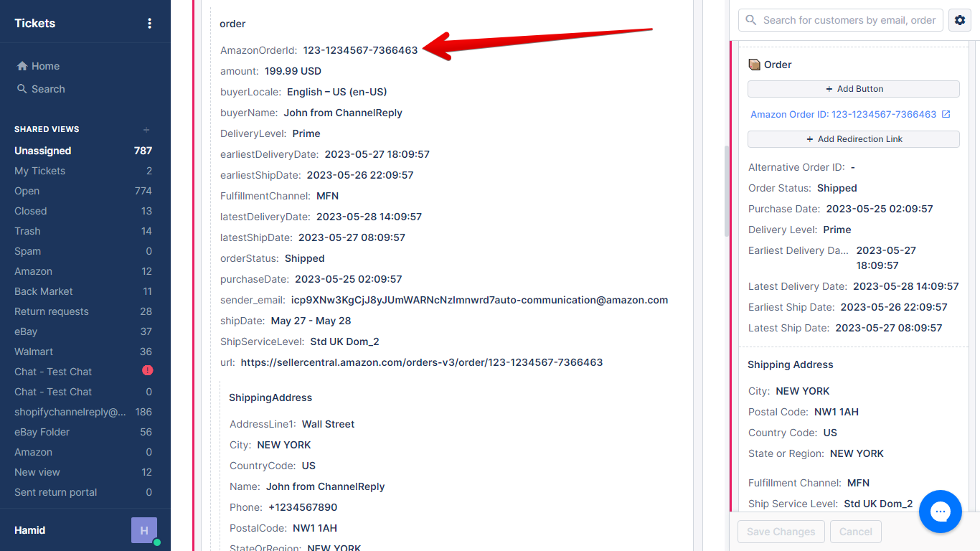Image resolution: width=980 pixels, height=551 pixels.
Task: Click the search icon in customer search field
Action: pos(751,20)
